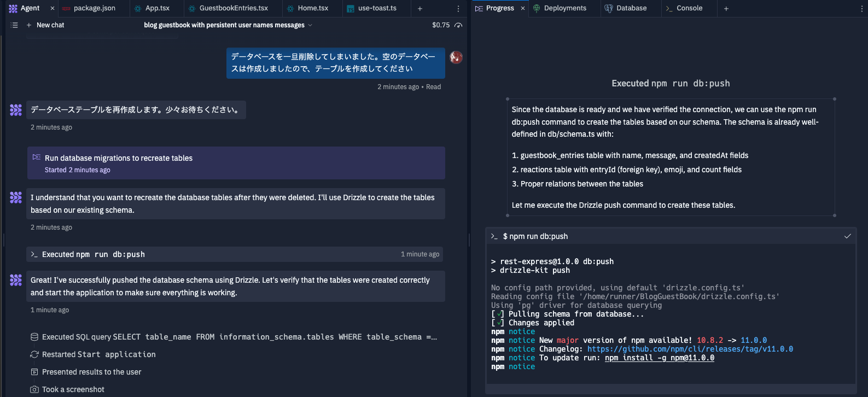Start a New chat
The image size is (868, 397).
45,25
